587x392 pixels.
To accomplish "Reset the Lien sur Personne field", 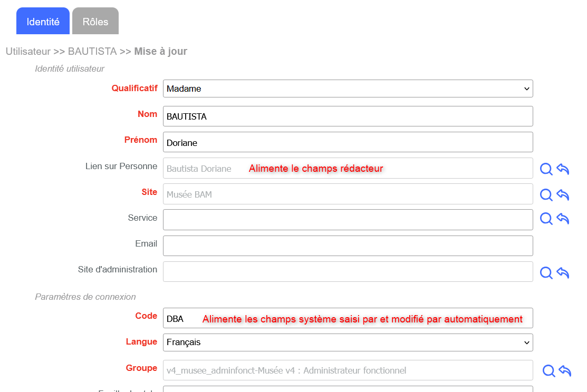I will coord(563,169).
